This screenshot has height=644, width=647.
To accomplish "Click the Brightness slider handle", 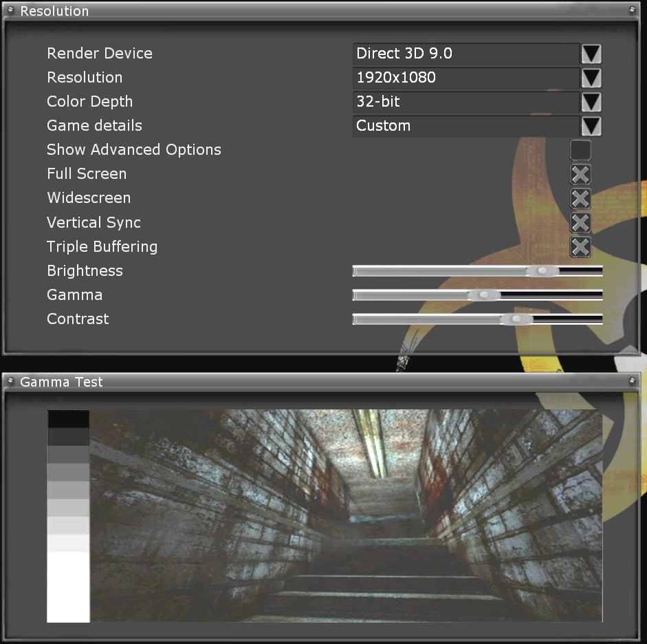I will pyautogui.click(x=542, y=271).
